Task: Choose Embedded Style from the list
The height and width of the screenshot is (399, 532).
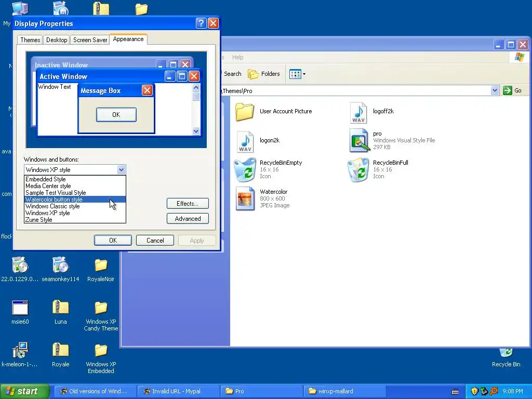Action: click(75, 179)
